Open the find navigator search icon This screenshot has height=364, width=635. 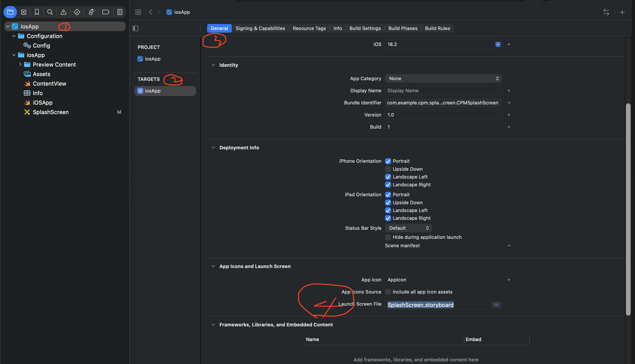click(x=50, y=12)
